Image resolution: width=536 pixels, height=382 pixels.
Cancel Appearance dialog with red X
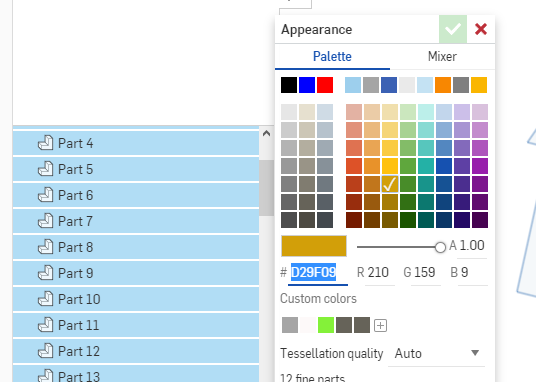[481, 29]
